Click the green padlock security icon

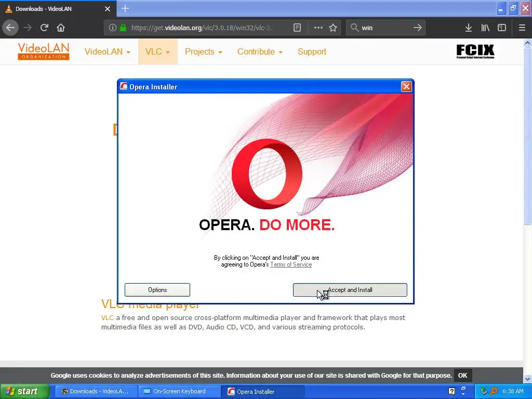point(123,28)
